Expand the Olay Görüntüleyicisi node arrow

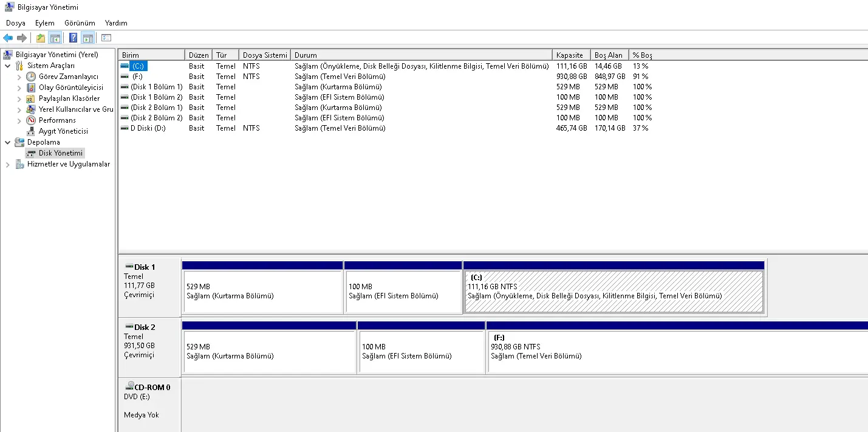19,87
